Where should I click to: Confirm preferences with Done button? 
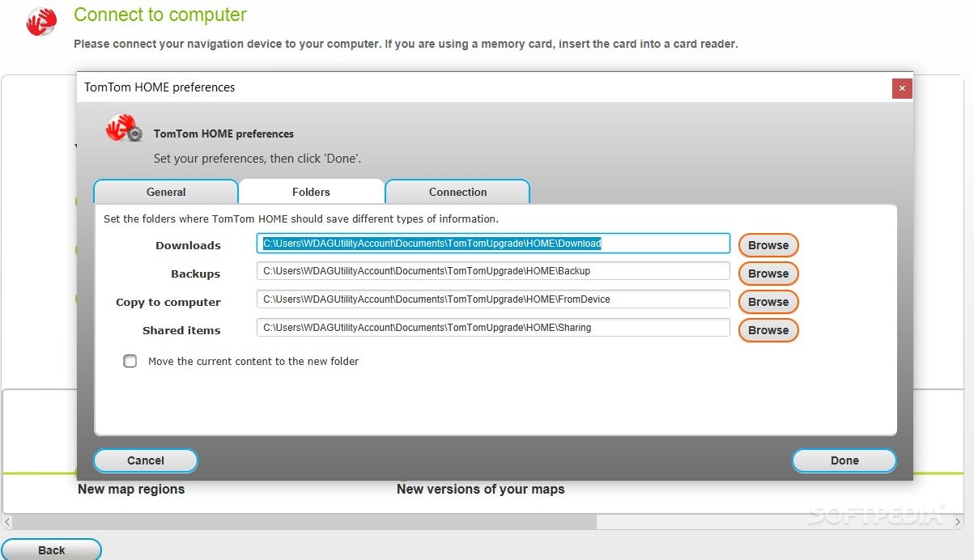point(844,460)
